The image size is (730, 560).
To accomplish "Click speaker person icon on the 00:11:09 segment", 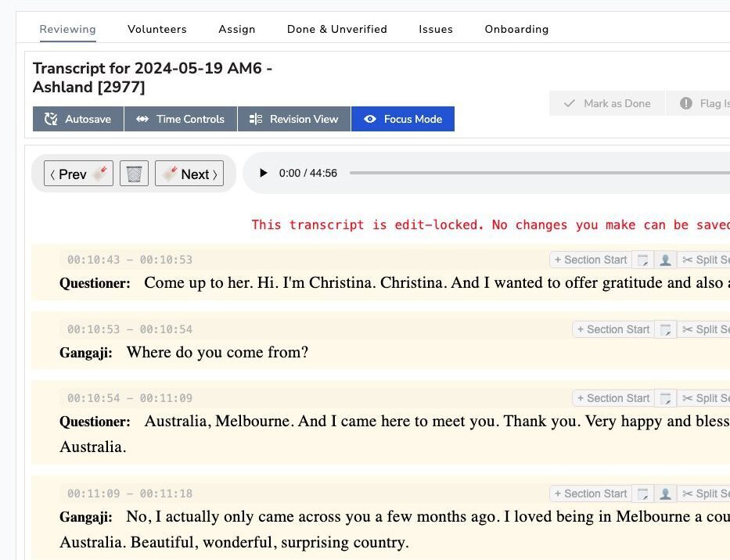I will point(664,494).
